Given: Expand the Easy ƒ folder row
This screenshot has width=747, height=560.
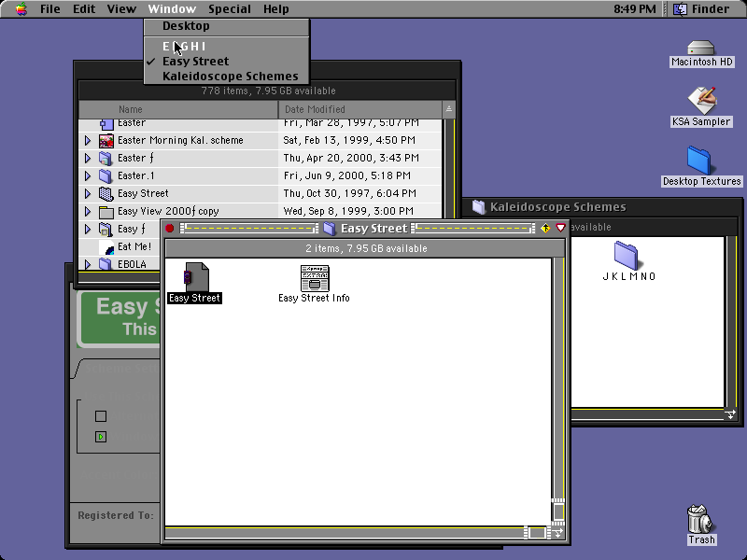Looking at the screenshot, I should (88, 229).
